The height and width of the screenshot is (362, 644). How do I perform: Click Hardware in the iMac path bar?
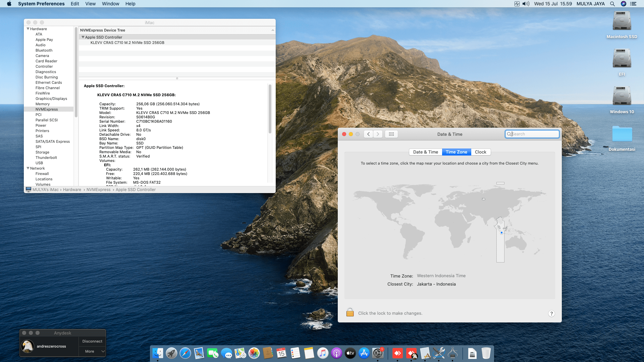72,190
